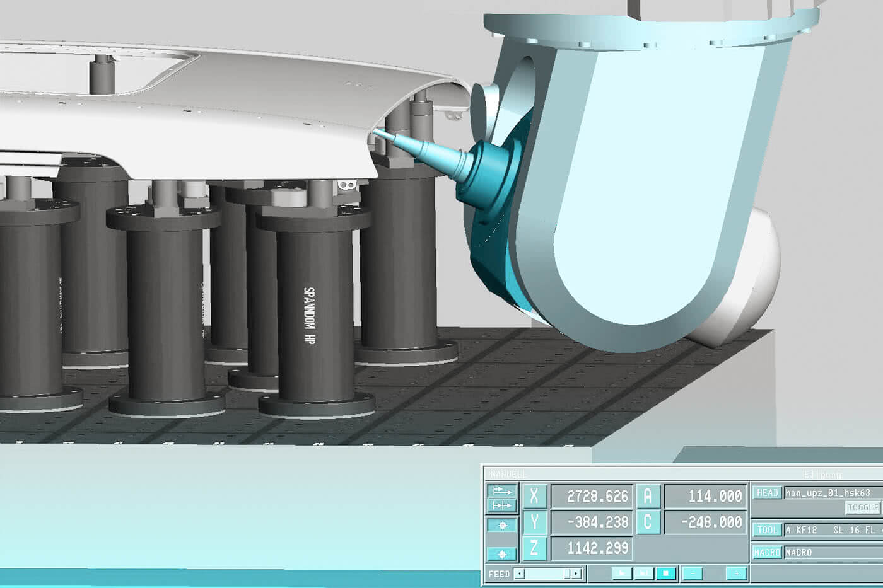The width and height of the screenshot is (883, 588).
Task: Click the head name field han_upz_01_hsk63
Action: (833, 493)
